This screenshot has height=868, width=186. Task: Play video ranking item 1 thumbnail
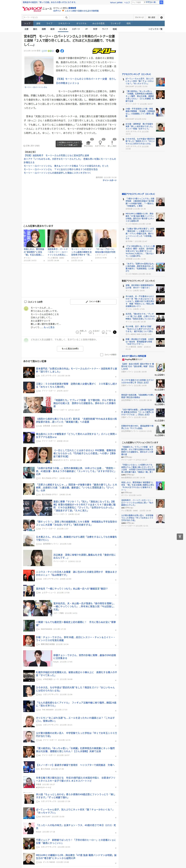pos(160,288)
